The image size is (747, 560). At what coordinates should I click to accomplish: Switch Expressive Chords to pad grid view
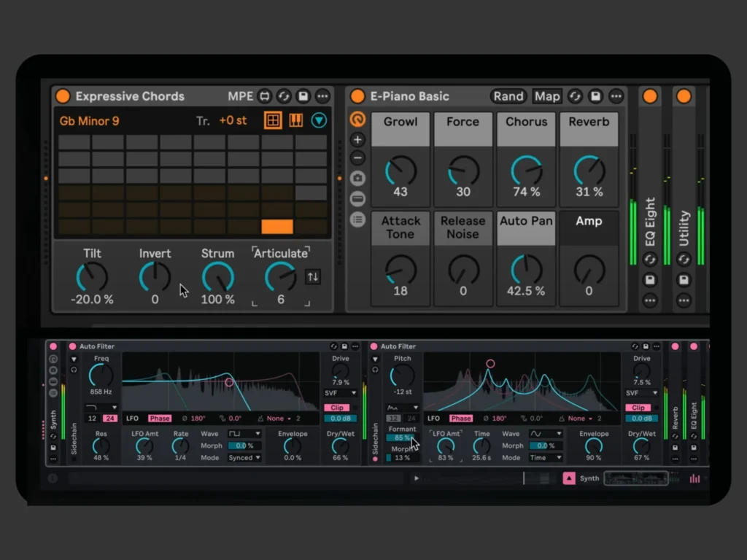click(273, 120)
